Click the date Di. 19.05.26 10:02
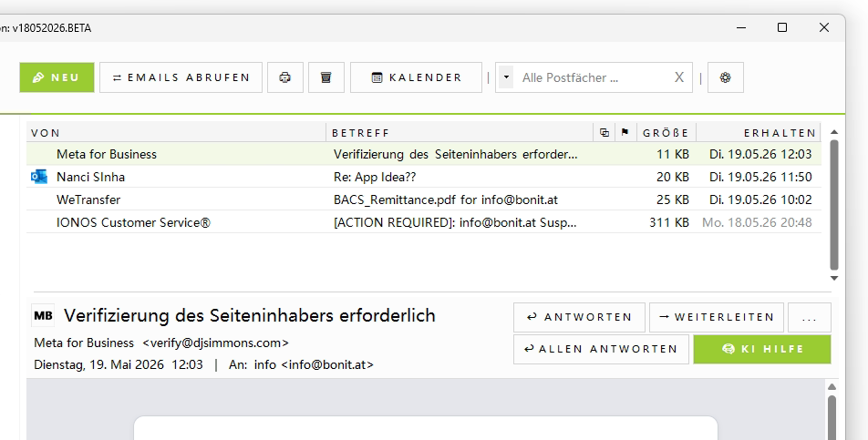Screen dimensions: 868x440 pyautogui.click(x=760, y=200)
